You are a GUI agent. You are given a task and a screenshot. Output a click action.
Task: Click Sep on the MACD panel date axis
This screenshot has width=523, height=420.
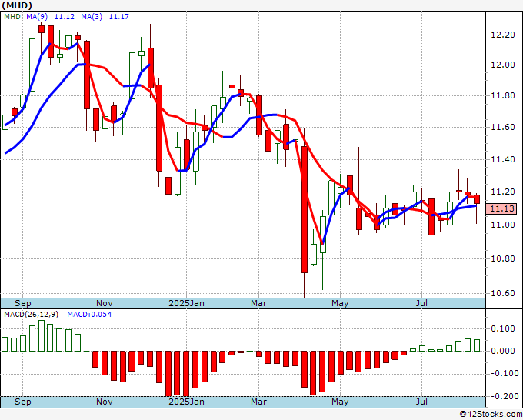tap(22, 402)
